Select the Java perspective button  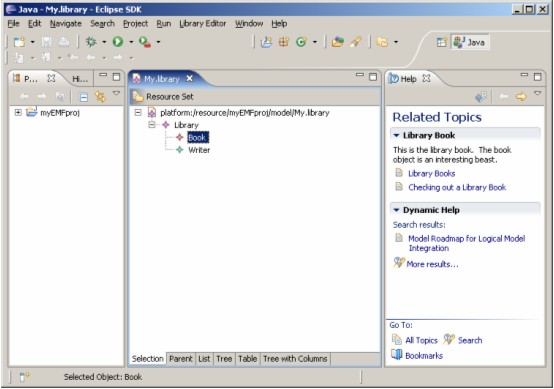470,42
